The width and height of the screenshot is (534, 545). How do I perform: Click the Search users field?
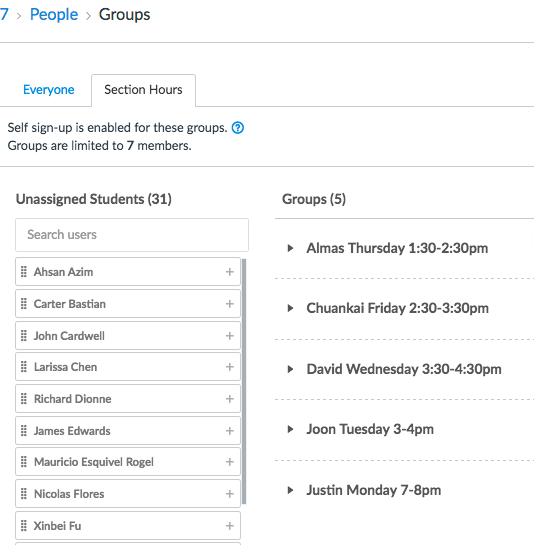pos(132,235)
